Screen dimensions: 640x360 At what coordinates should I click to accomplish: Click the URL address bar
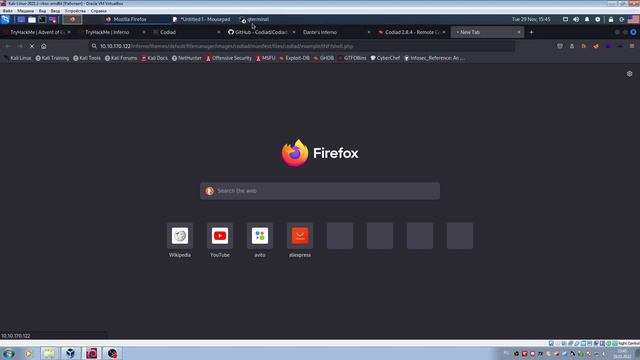pos(302,46)
